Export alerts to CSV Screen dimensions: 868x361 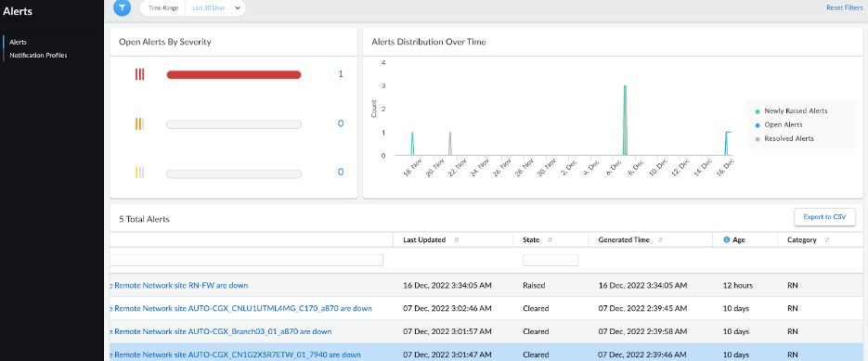pyautogui.click(x=824, y=217)
